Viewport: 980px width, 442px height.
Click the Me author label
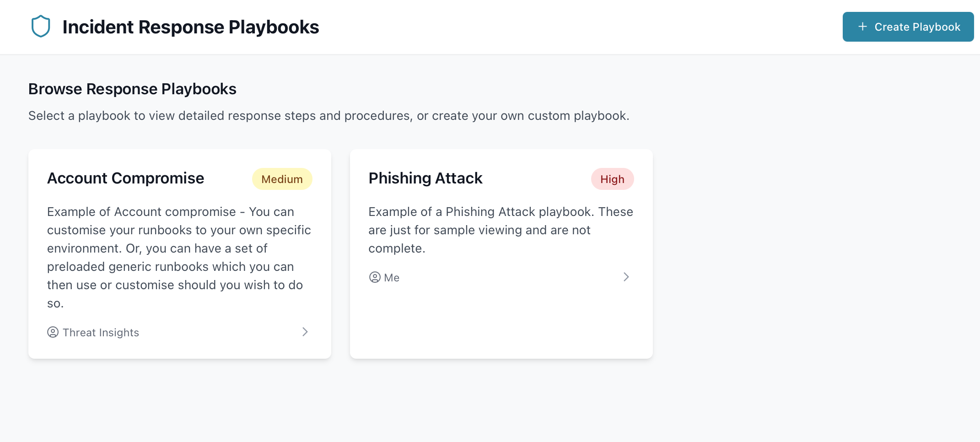coord(392,278)
